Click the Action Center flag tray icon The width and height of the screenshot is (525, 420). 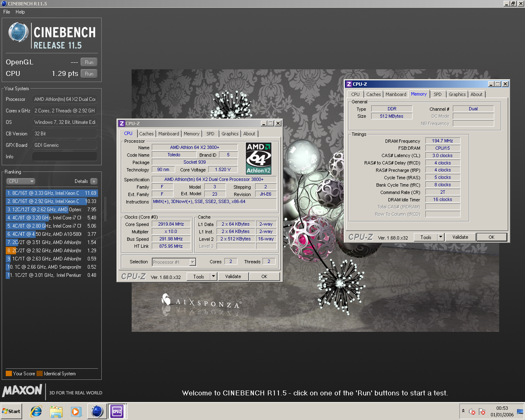point(482,411)
